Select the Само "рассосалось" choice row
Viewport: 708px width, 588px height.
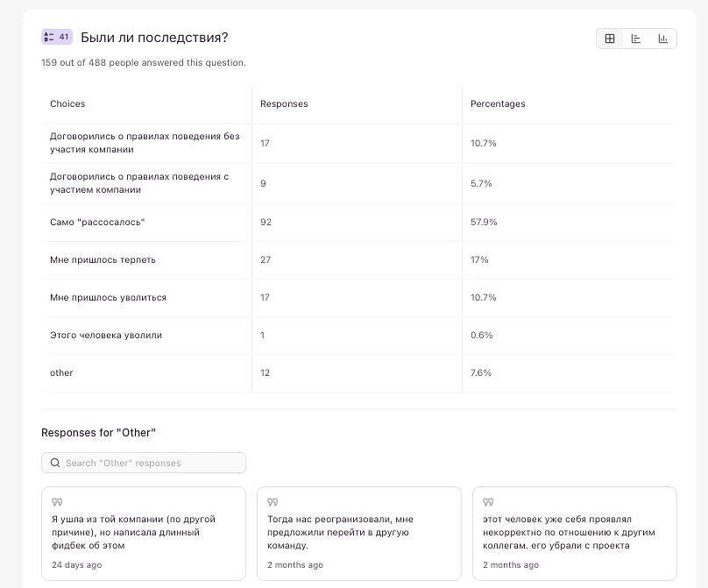tap(97, 222)
